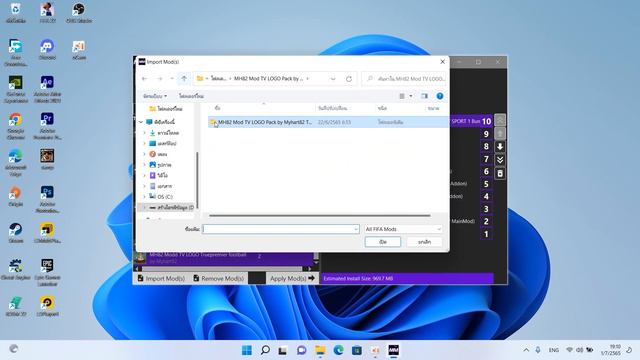Click the Forward arrow in Import dialog

[160, 78]
